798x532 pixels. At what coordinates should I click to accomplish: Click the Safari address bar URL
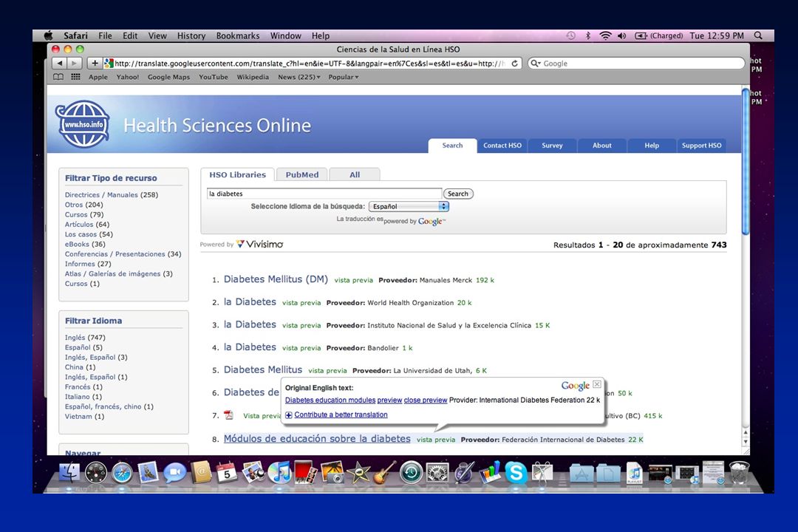coord(310,63)
